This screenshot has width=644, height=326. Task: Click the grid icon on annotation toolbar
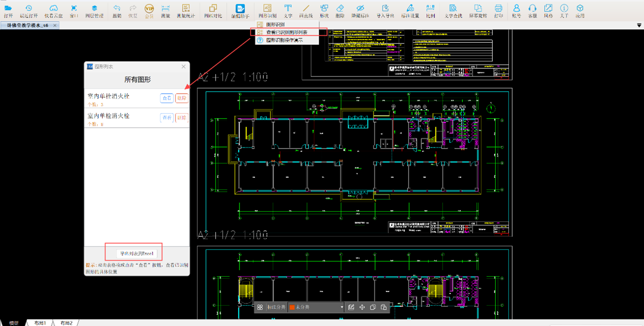(260, 307)
